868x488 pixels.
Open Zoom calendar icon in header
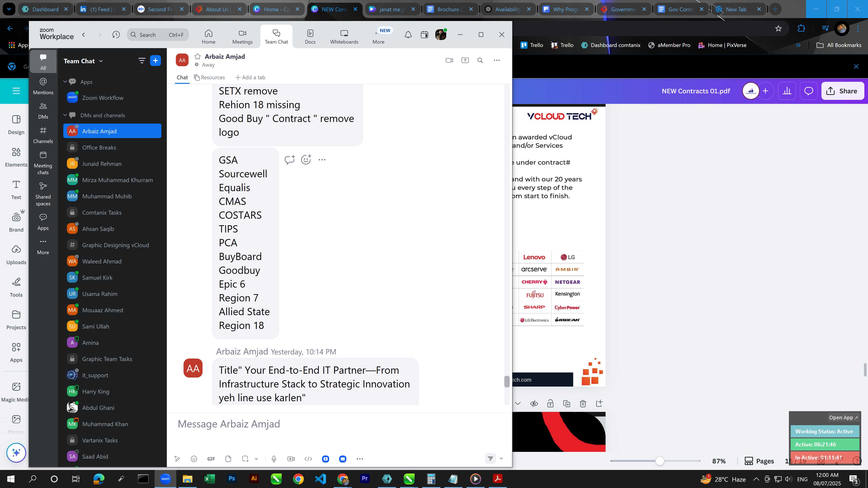point(424,35)
